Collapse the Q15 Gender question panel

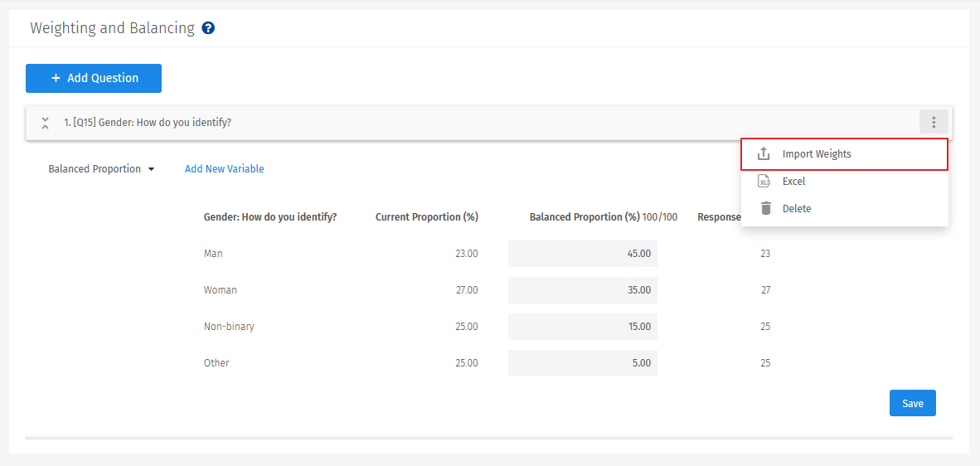(x=45, y=123)
